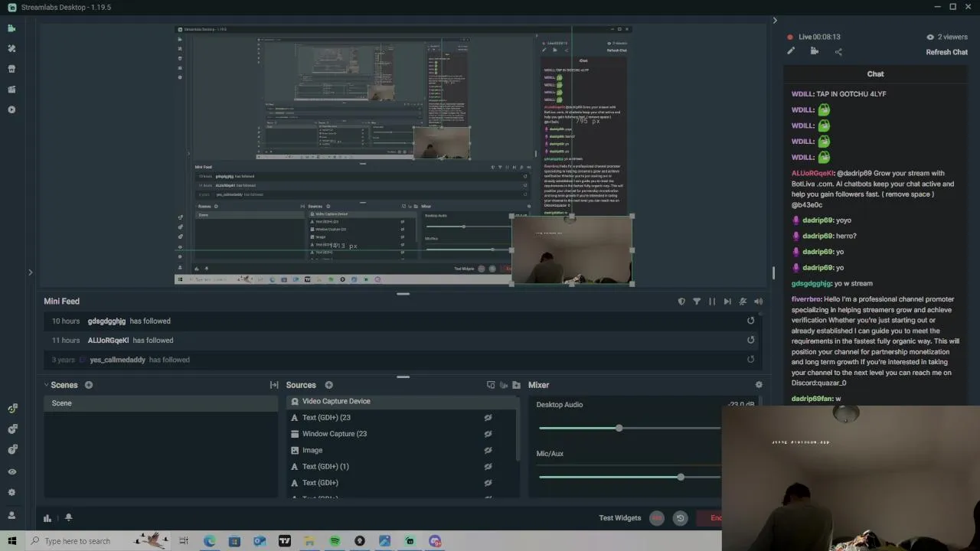
Task: Select the Window Capture (23 source row
Action: coord(402,434)
